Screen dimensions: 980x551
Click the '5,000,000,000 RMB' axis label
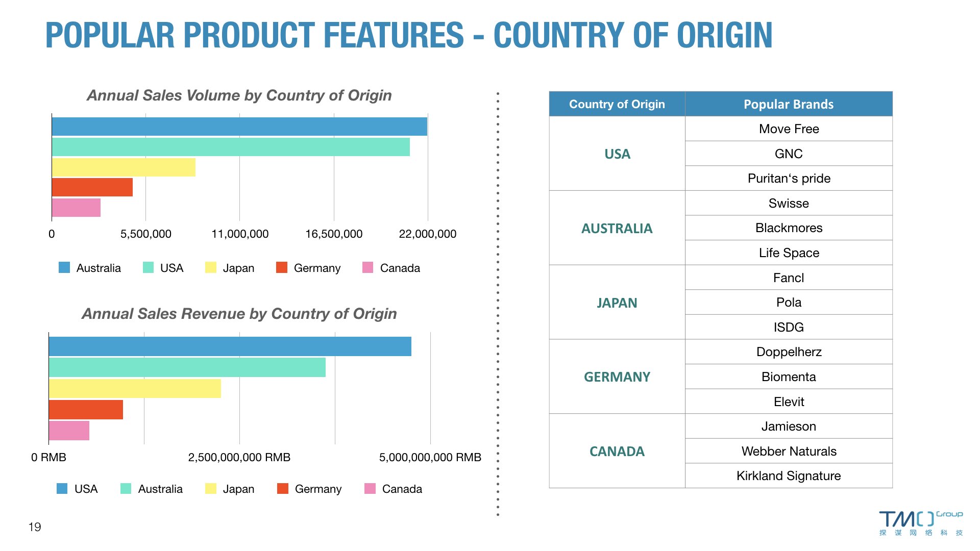pyautogui.click(x=430, y=457)
